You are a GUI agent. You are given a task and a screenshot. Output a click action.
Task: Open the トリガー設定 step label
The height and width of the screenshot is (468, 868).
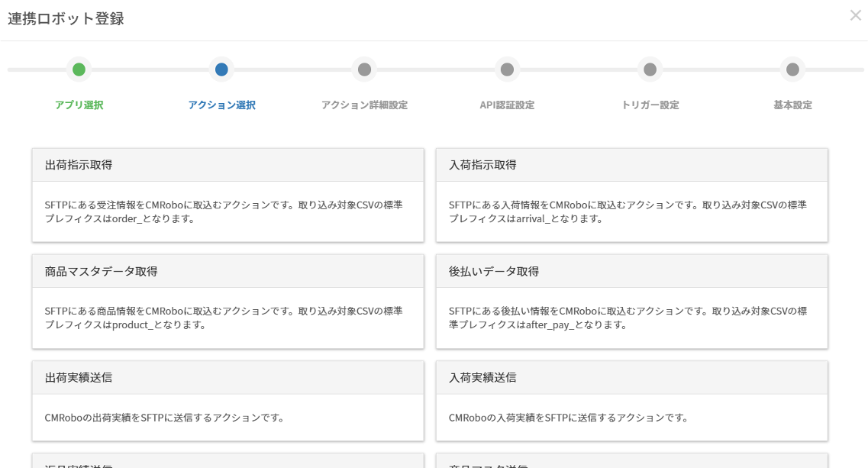(650, 105)
